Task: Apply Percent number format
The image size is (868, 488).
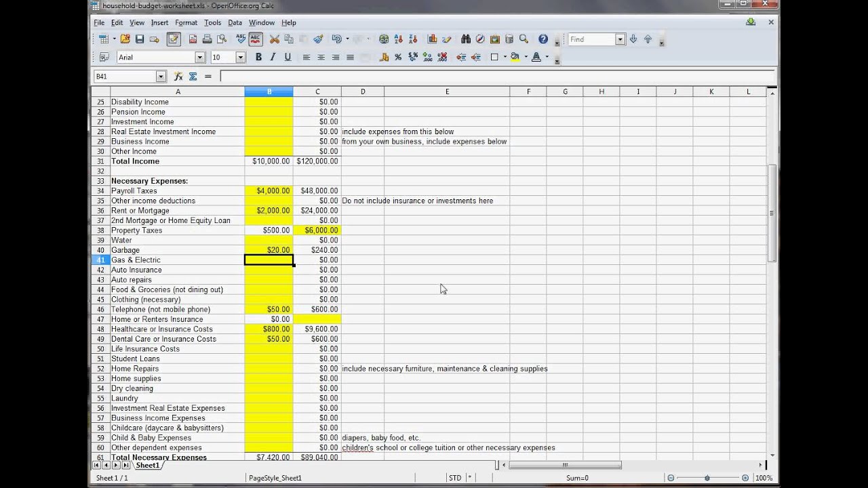Action: [398, 58]
